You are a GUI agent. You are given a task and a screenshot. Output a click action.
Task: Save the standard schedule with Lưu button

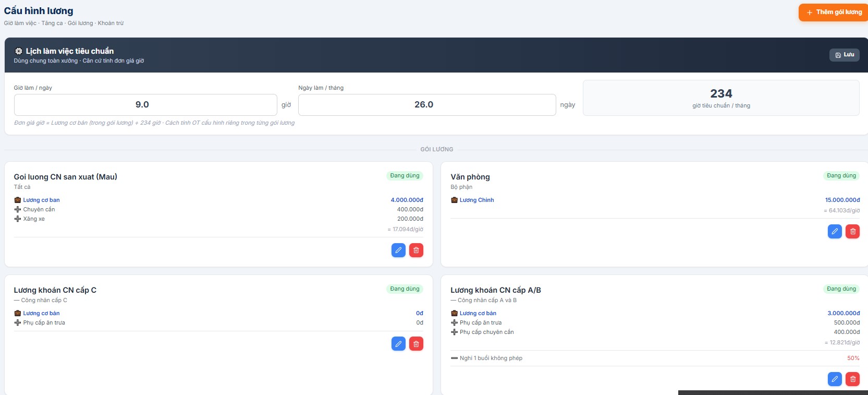click(x=845, y=55)
